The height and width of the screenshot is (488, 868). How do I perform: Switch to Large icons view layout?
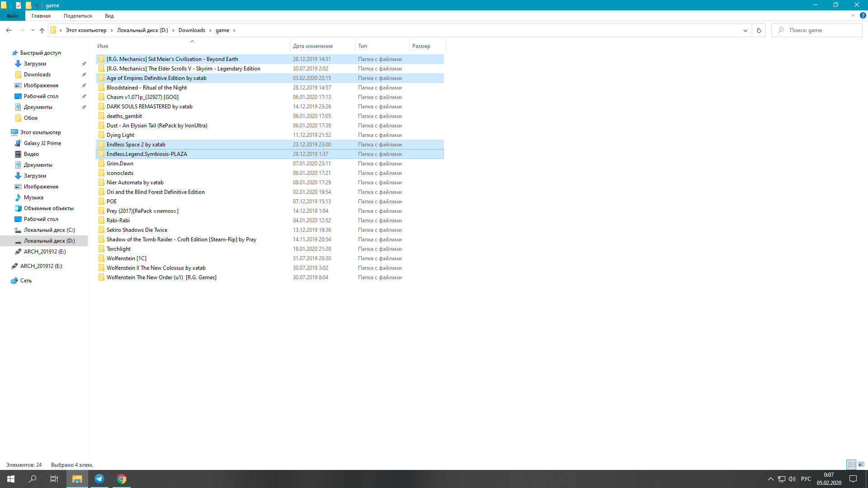click(861, 465)
